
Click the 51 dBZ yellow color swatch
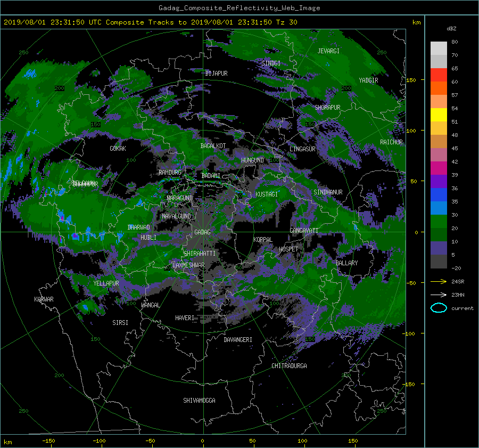(439, 115)
